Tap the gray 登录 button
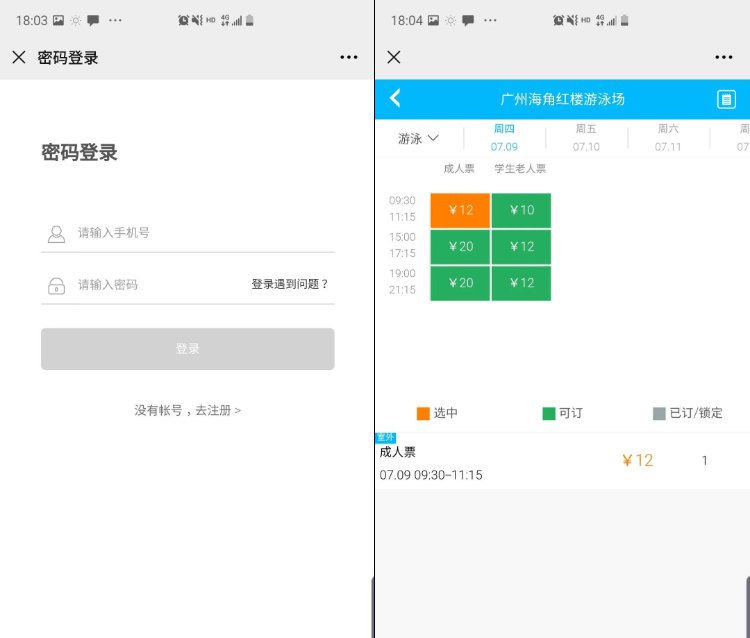 pos(188,349)
